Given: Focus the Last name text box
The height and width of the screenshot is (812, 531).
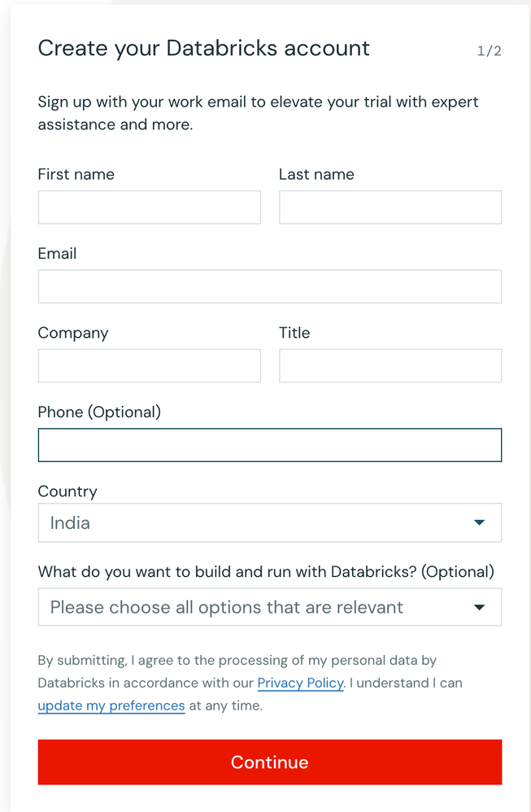Looking at the screenshot, I should pos(390,207).
